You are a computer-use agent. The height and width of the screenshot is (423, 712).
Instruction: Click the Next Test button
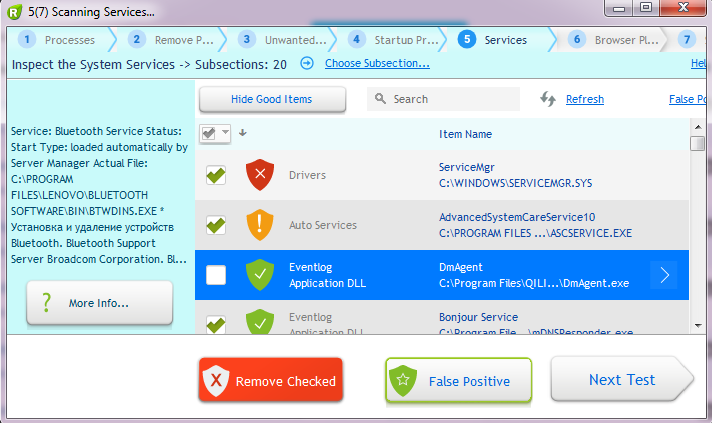[622, 379]
